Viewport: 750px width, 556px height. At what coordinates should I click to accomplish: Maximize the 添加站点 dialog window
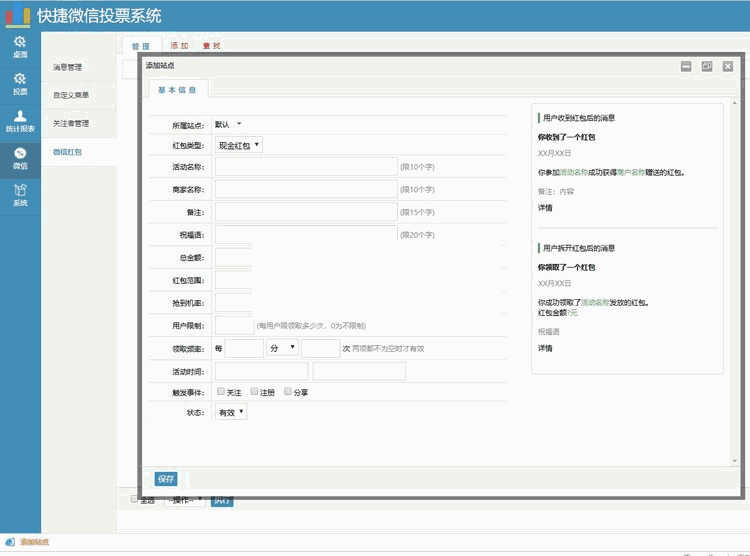click(707, 66)
